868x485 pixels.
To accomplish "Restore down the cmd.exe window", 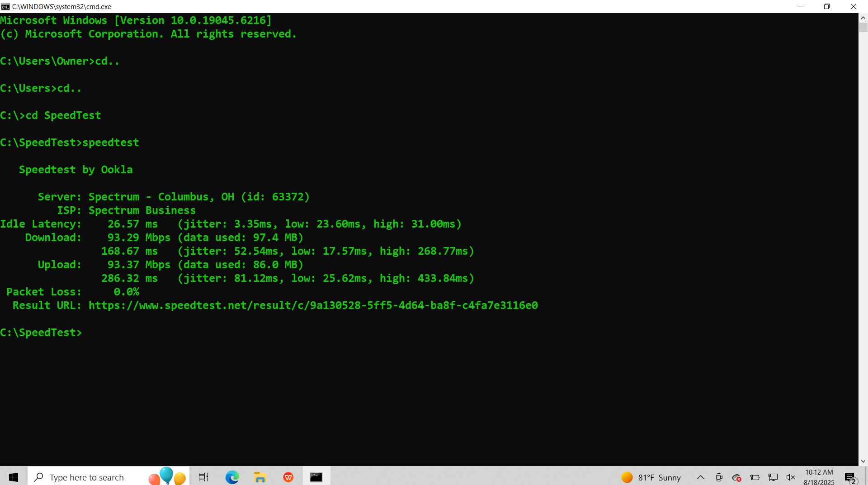I will pos(827,6).
